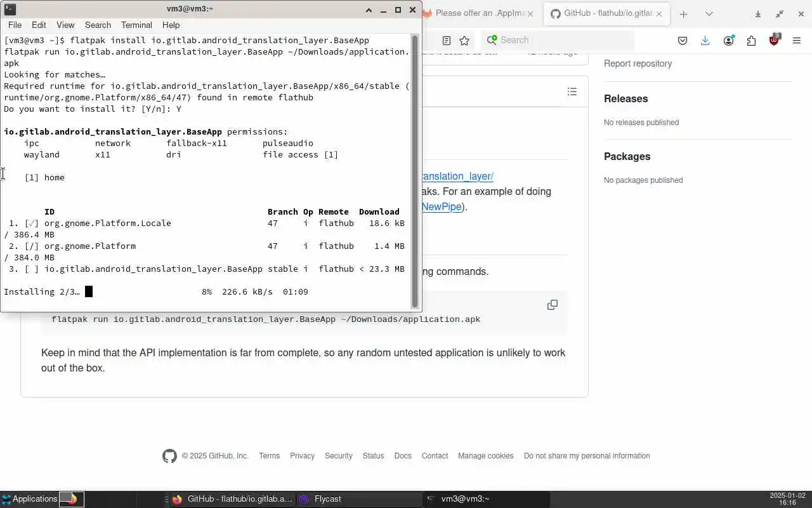
Task: Open the terminal Edit menu
Action: tap(39, 25)
